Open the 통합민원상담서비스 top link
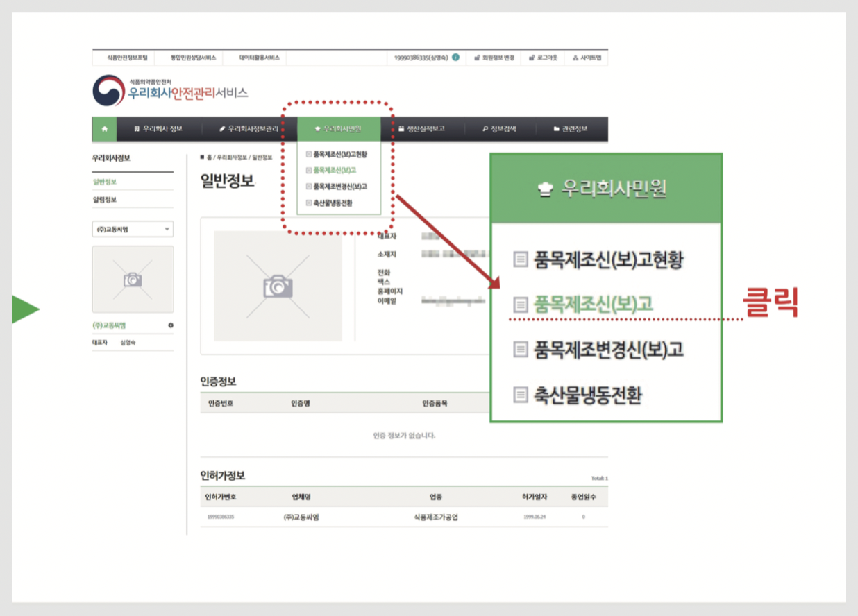Viewport: 858px width, 616px height. tap(194, 58)
